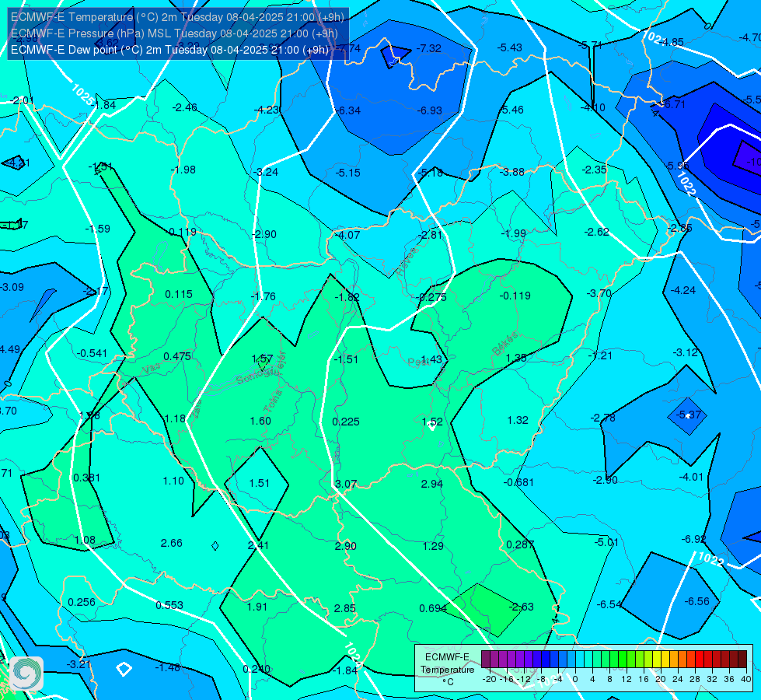Click the legend color swatch above value -20
761x700 pixels.
486,660
